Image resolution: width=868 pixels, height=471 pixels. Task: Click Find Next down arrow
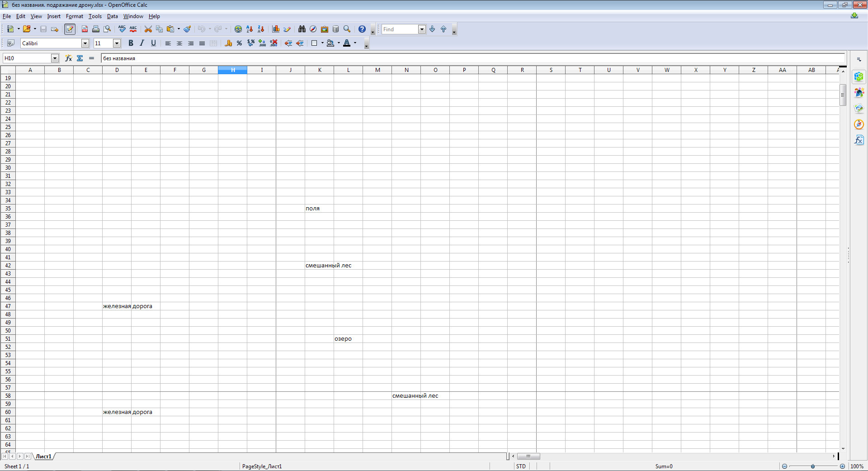[x=432, y=29]
